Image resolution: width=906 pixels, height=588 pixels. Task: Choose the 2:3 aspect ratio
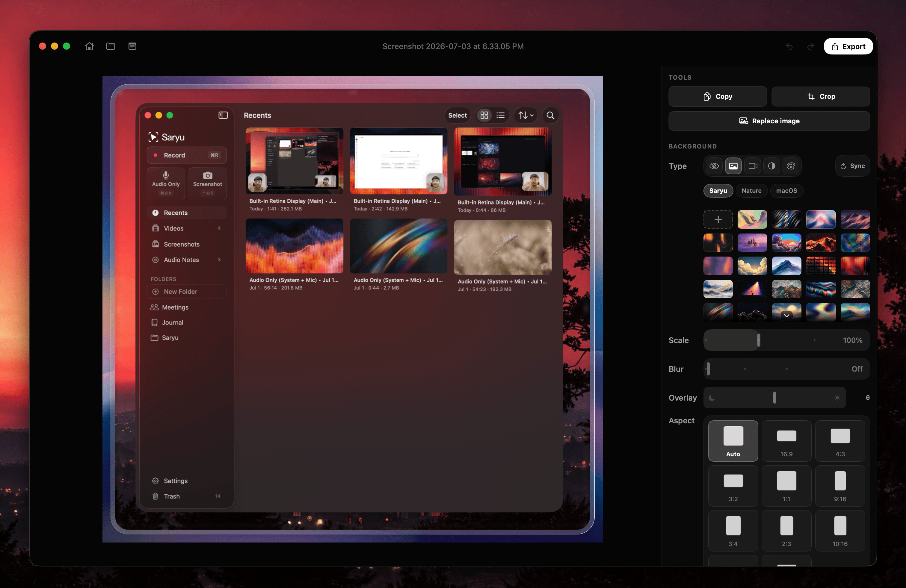[x=786, y=531]
